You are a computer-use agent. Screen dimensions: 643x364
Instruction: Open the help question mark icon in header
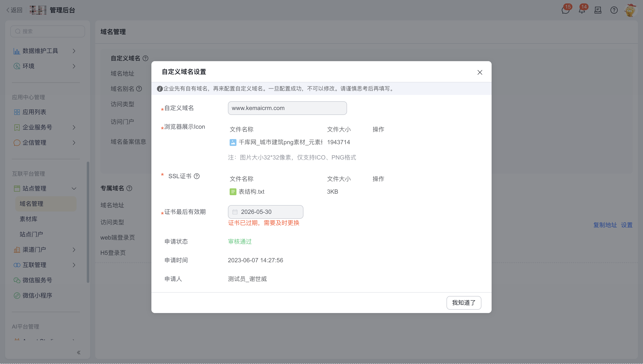coord(614,10)
